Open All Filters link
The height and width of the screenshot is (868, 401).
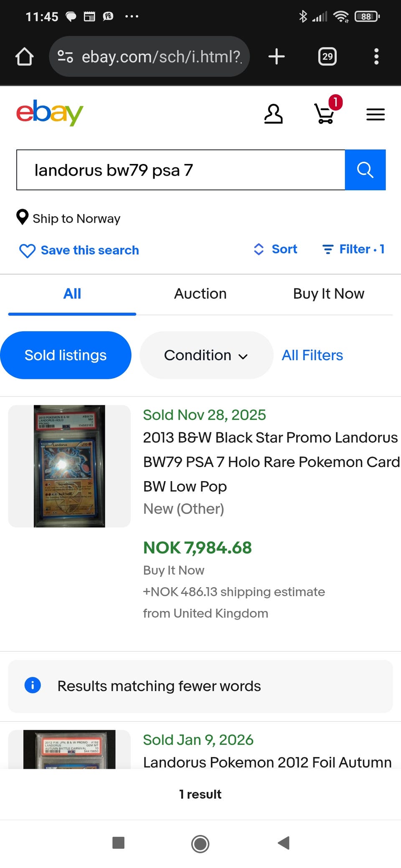(312, 355)
